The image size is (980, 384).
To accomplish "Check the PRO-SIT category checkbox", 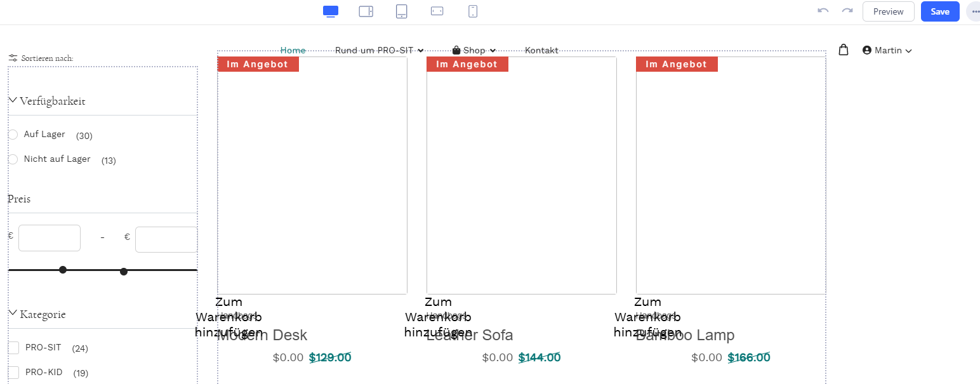I will (13, 348).
